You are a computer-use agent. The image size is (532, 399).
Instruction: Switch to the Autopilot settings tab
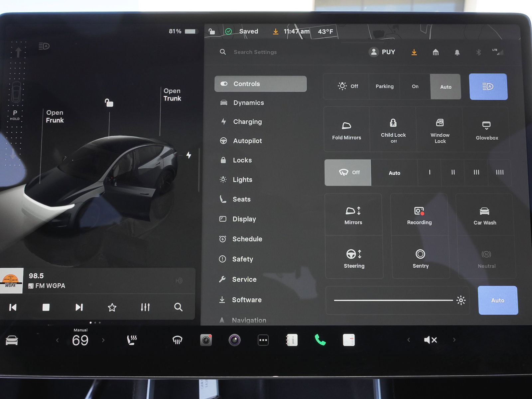click(248, 141)
